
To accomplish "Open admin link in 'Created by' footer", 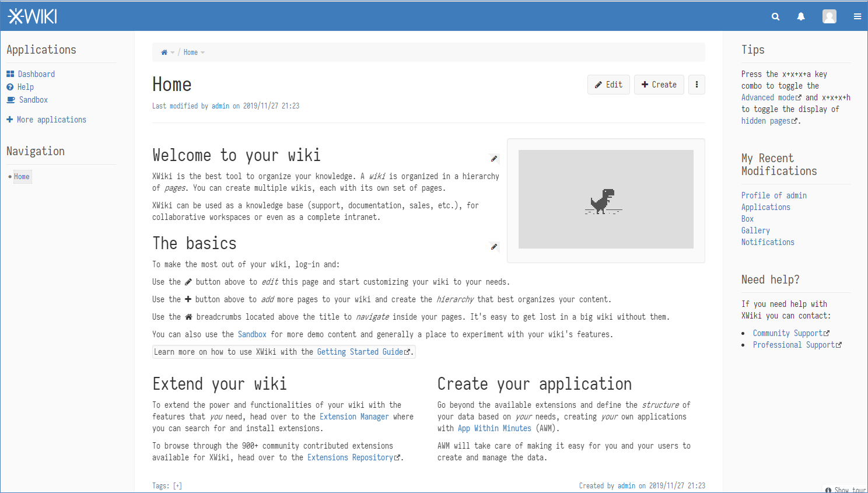I will tap(626, 486).
